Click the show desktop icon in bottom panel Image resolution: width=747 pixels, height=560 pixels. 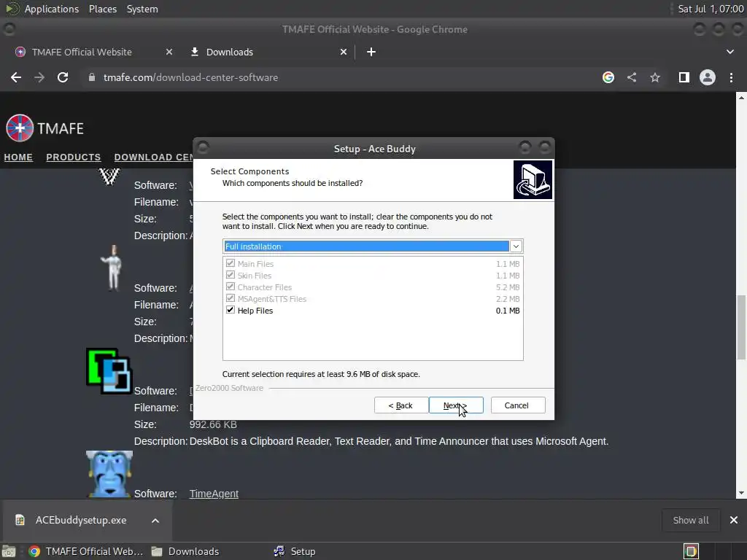pyautogui.click(x=9, y=551)
